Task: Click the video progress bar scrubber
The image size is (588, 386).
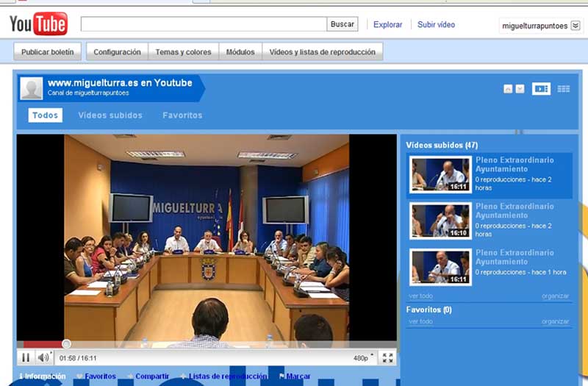Action: point(66,343)
